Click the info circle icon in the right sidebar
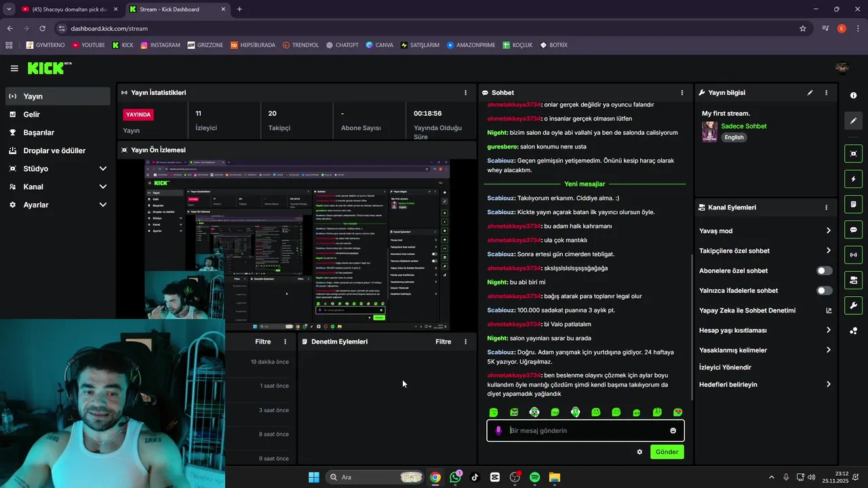Viewport: 868px width, 488px height. (x=854, y=96)
